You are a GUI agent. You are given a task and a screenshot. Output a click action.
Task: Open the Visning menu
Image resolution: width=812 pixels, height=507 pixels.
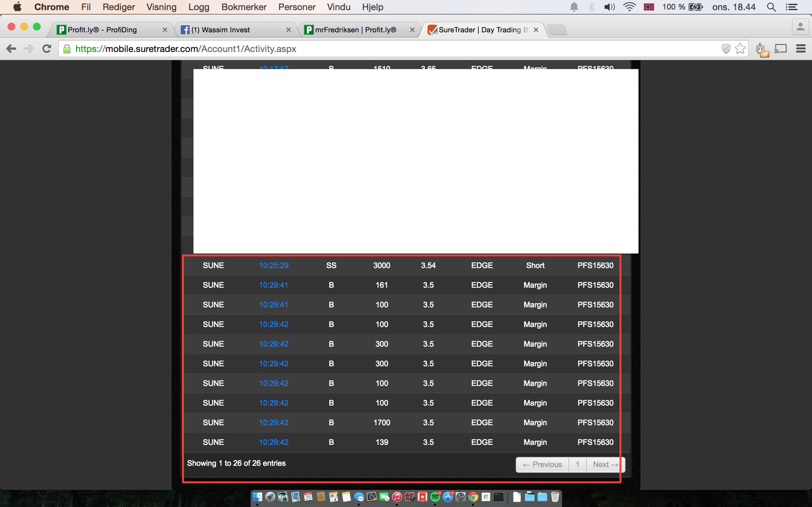pyautogui.click(x=161, y=7)
